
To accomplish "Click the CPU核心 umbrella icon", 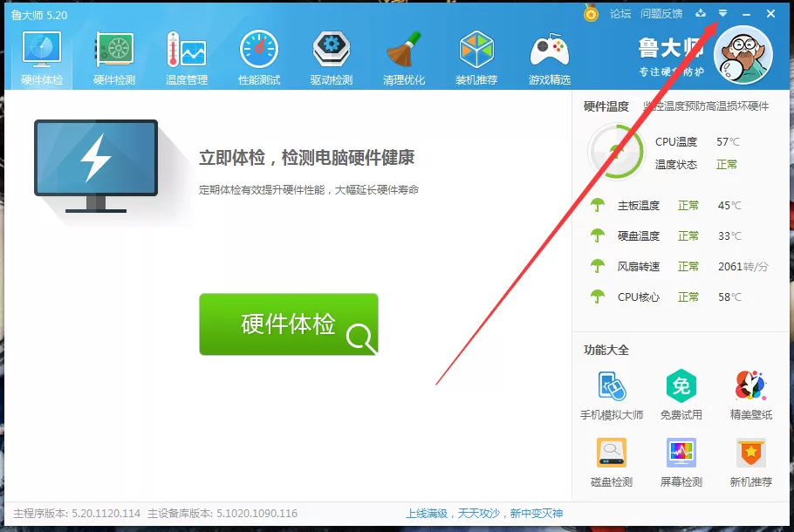I will point(598,297).
